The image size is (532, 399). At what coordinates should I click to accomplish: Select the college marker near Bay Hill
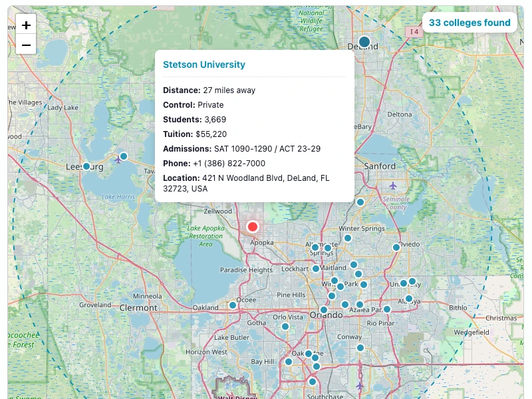[x=289, y=362]
